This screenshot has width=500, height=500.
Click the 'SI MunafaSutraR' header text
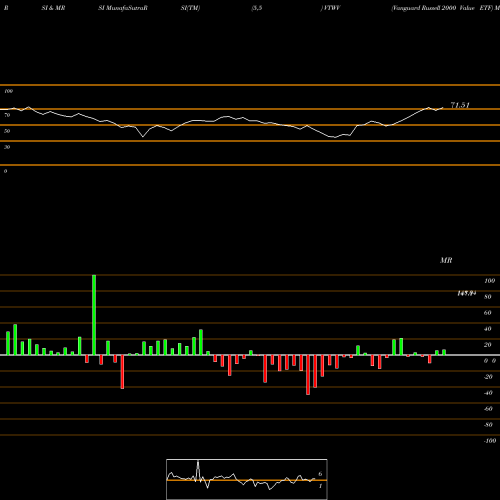pyautogui.click(x=123, y=8)
